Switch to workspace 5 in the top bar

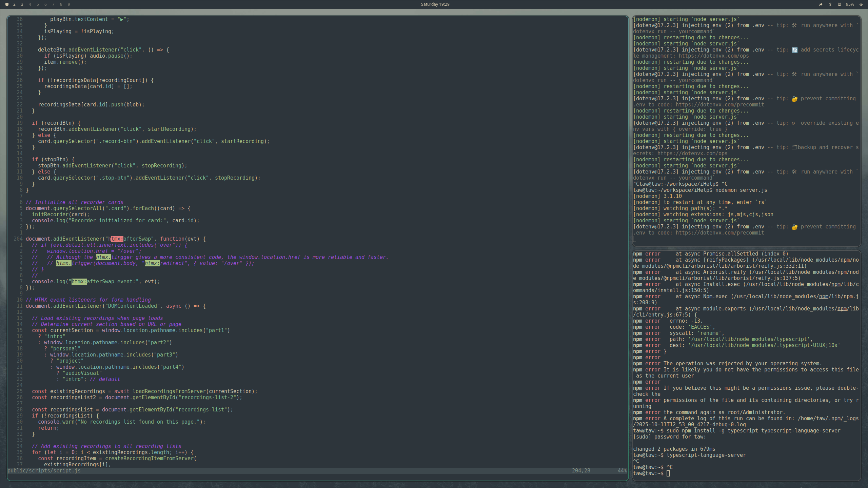pos(38,4)
